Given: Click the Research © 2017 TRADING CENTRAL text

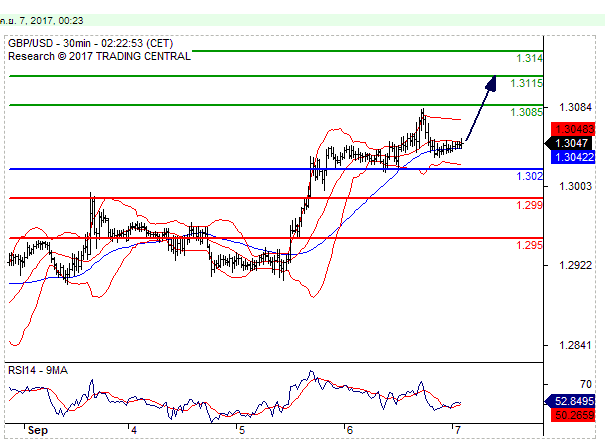Looking at the screenshot, I should [100, 56].
